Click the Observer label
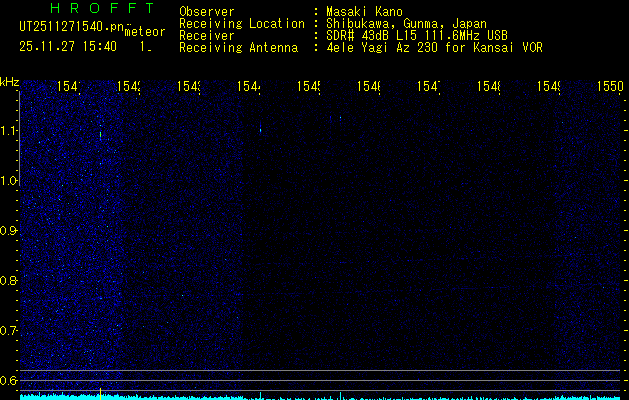Screen dimensions: 629x400 tap(207, 12)
